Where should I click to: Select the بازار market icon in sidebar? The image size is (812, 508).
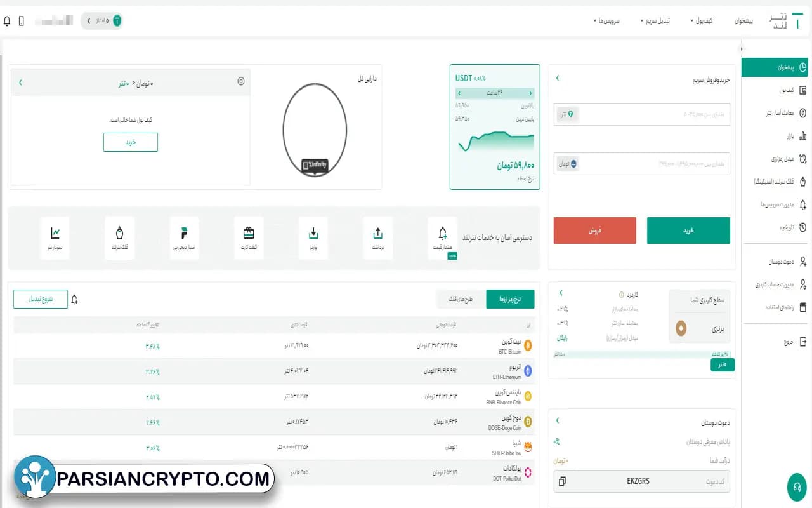775,135
